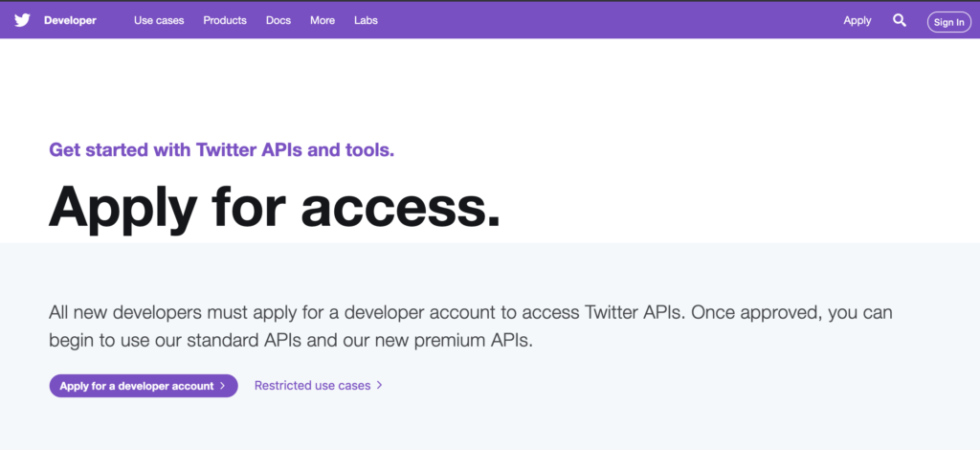Expand the More navigation item
The image size is (980, 450).
(x=323, y=20)
